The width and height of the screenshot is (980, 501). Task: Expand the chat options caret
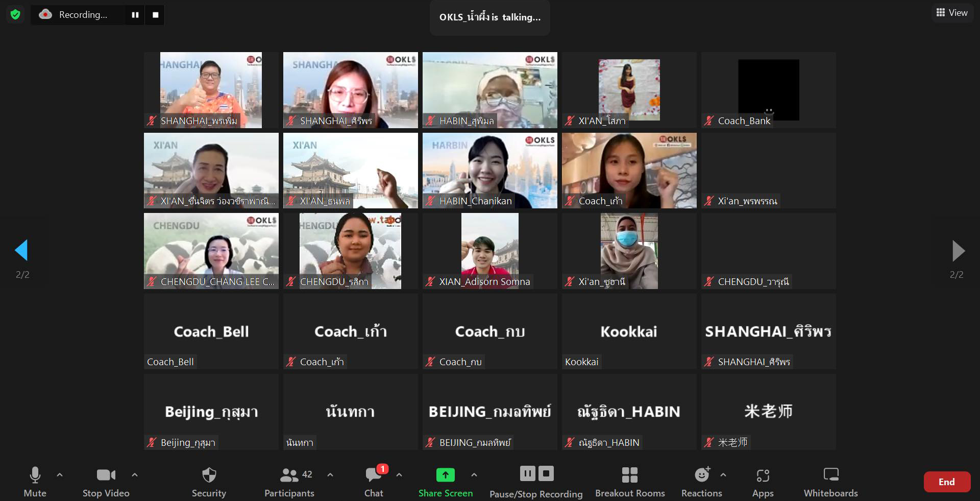[x=399, y=475]
